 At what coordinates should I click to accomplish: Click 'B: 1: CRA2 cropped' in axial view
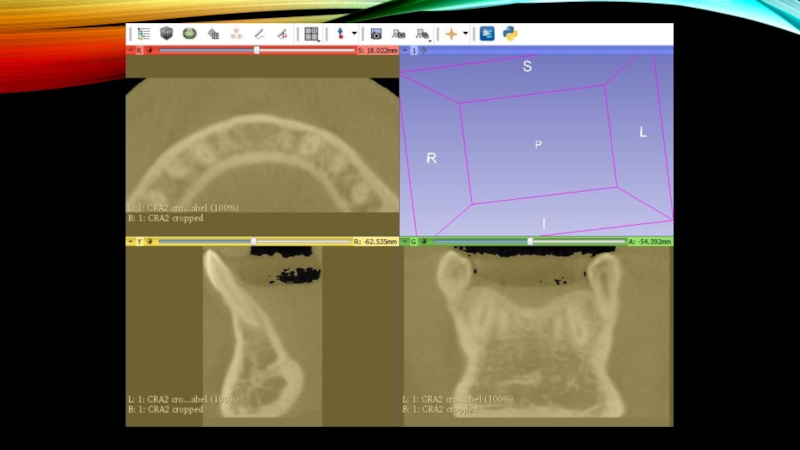[166, 218]
